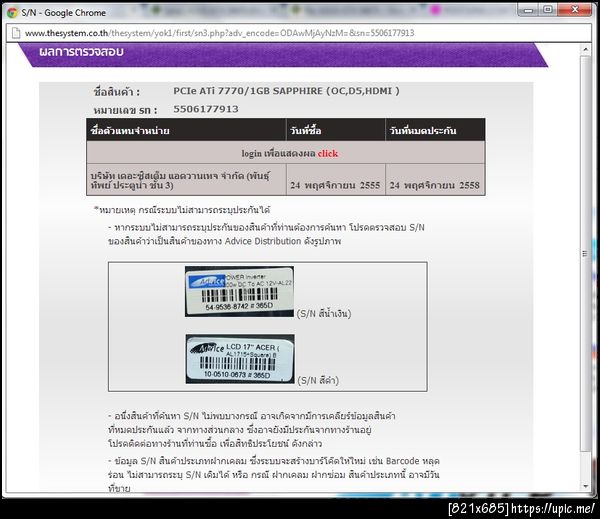This screenshot has width=600, height=519.
Task: Click the "วันที่ซื้อ" column header
Action: point(336,130)
